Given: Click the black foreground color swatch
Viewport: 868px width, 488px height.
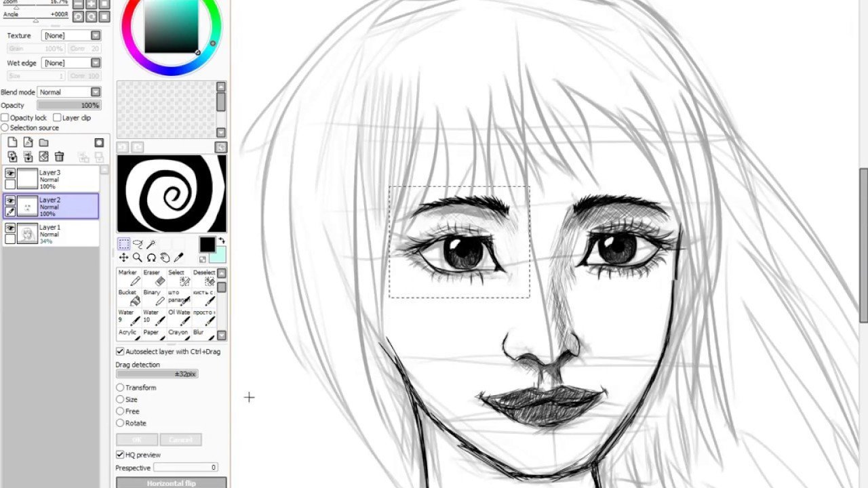Looking at the screenshot, I should point(207,245).
